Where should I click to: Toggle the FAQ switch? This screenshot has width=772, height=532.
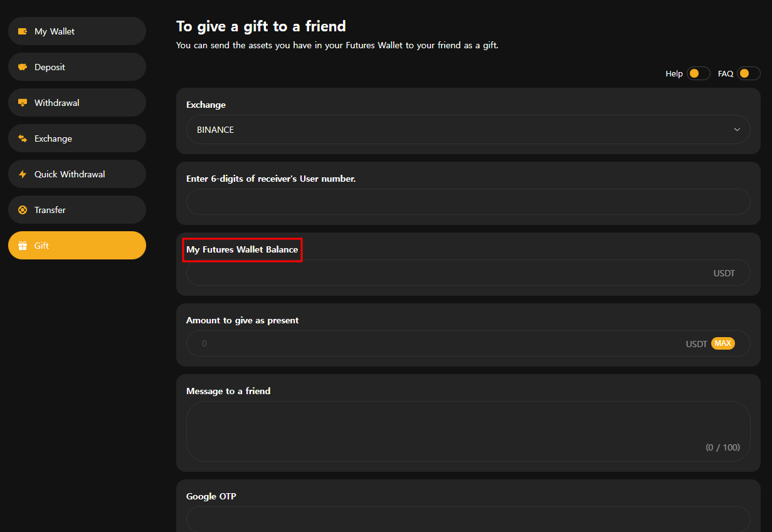(x=749, y=73)
